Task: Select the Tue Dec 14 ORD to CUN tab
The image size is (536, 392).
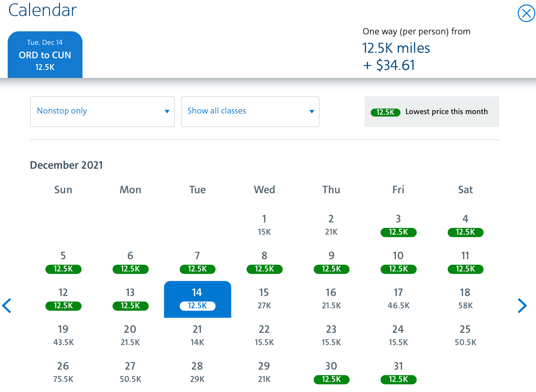Action: point(45,54)
